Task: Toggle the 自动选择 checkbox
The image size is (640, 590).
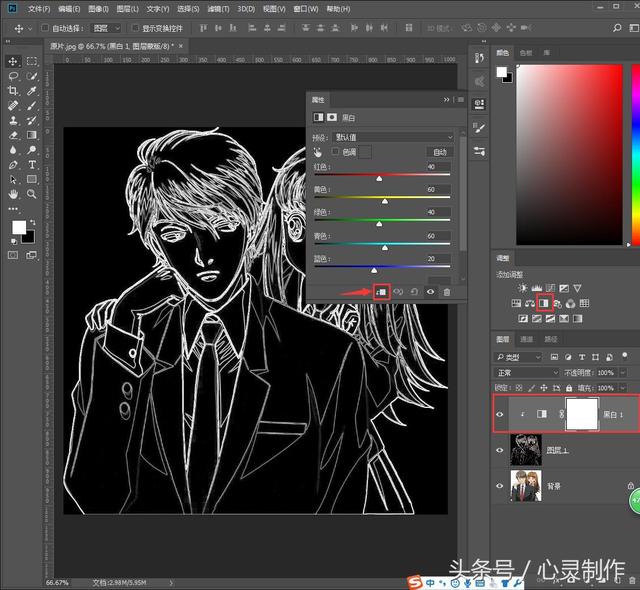Action: [x=45, y=28]
